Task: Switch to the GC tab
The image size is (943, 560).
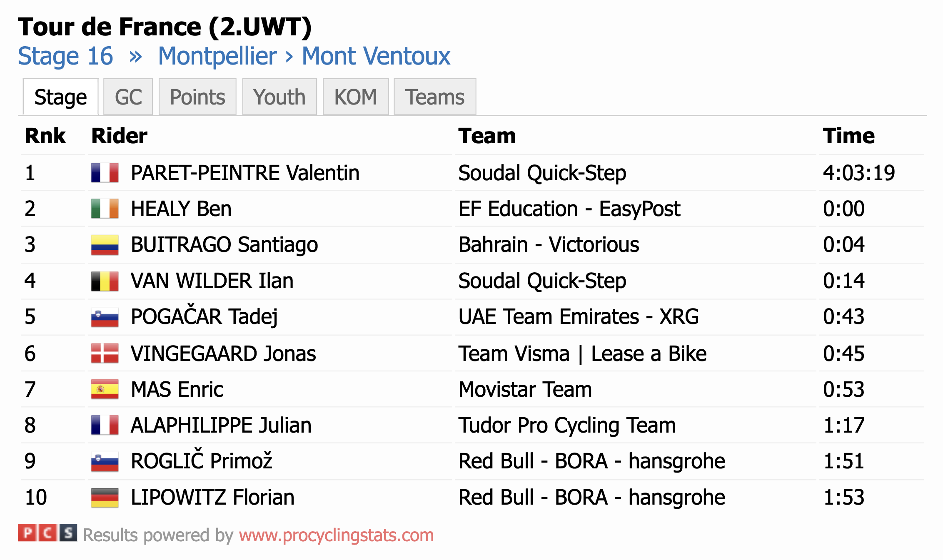Action: tap(128, 97)
